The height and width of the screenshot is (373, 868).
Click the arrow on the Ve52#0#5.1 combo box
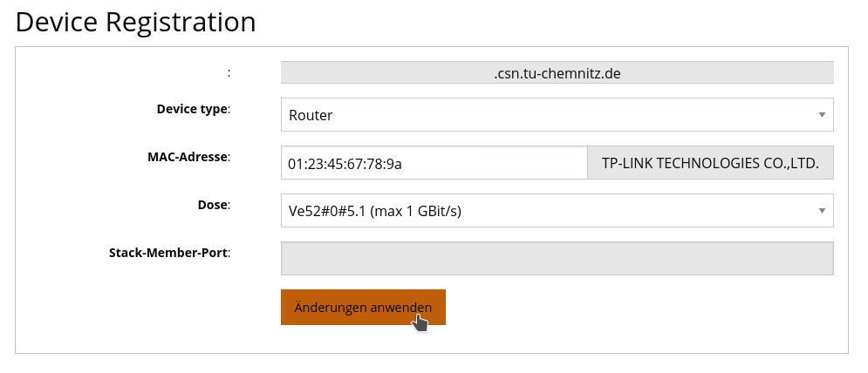point(822,210)
